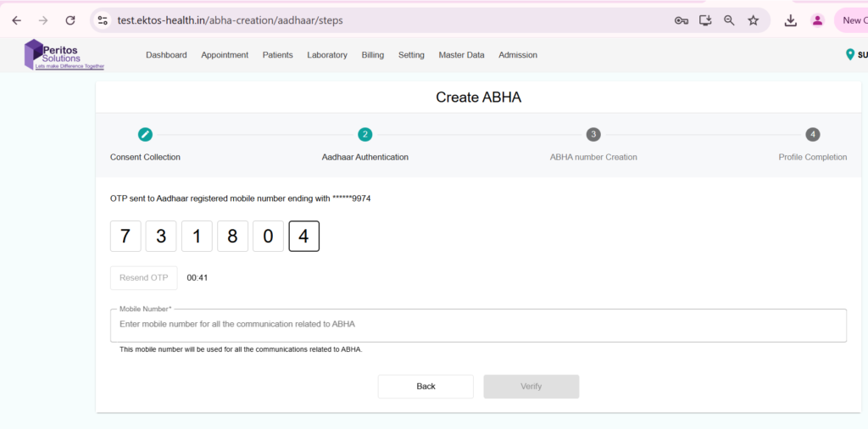The image size is (868, 429).
Task: Focus the Mobile Number input field
Action: pos(478,325)
